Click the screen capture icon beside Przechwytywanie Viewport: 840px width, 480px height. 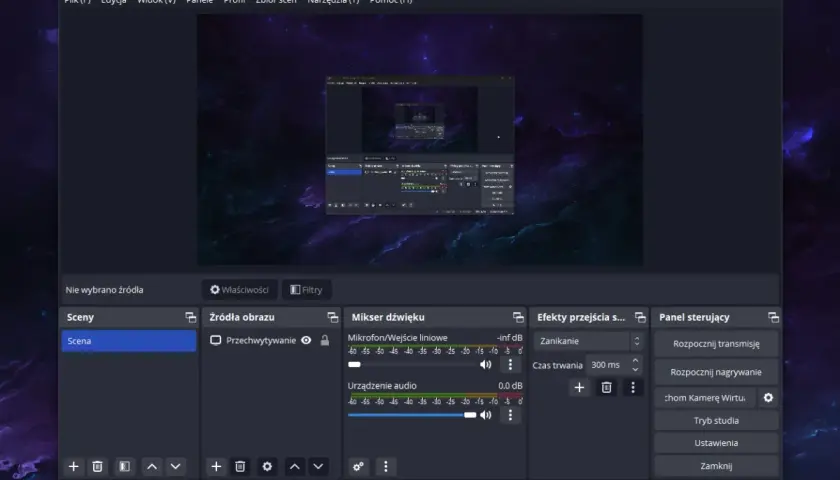pos(215,340)
